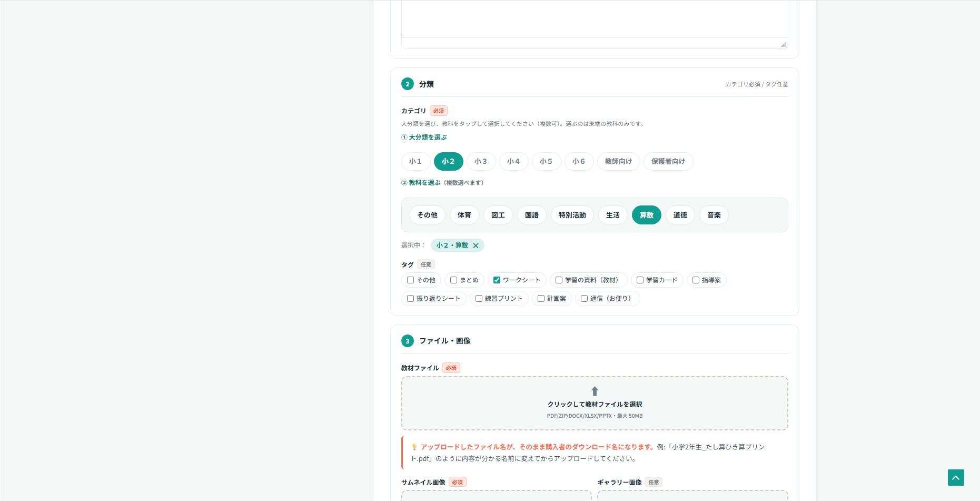Image resolution: width=980 pixels, height=501 pixels.
Task: Click the scroll-to-top arrow button
Action: click(x=956, y=477)
